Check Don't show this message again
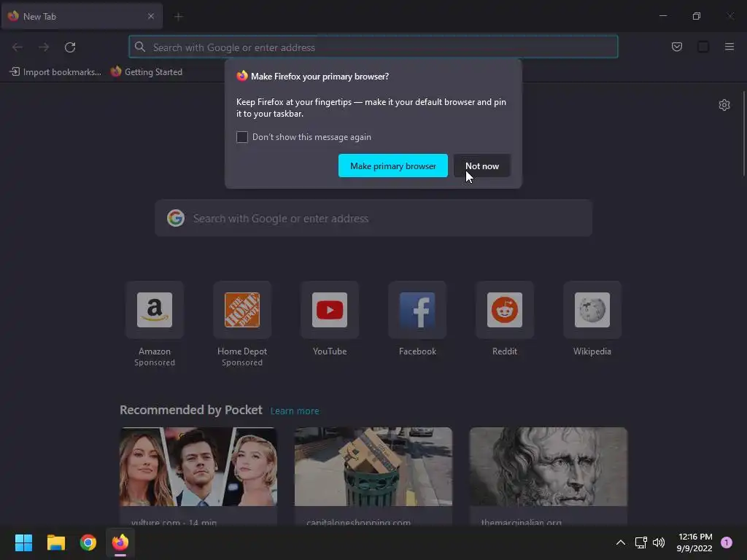 pos(242,137)
